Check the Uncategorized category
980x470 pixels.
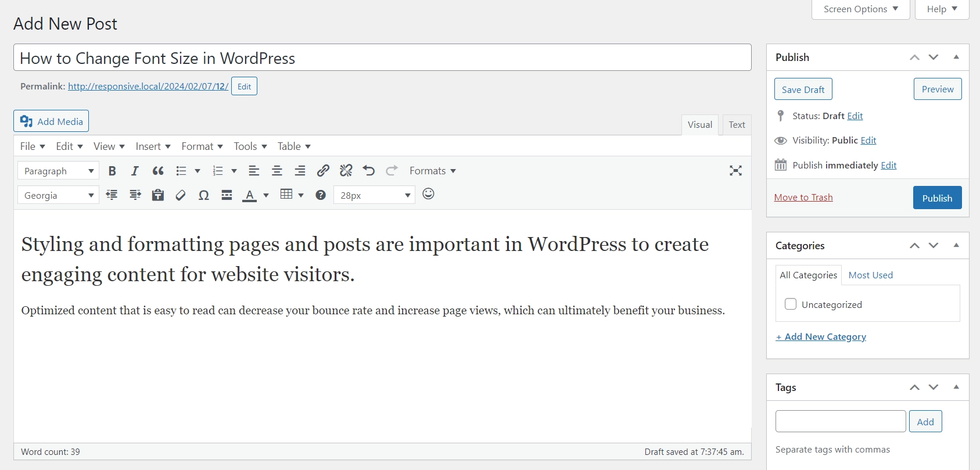(x=791, y=304)
